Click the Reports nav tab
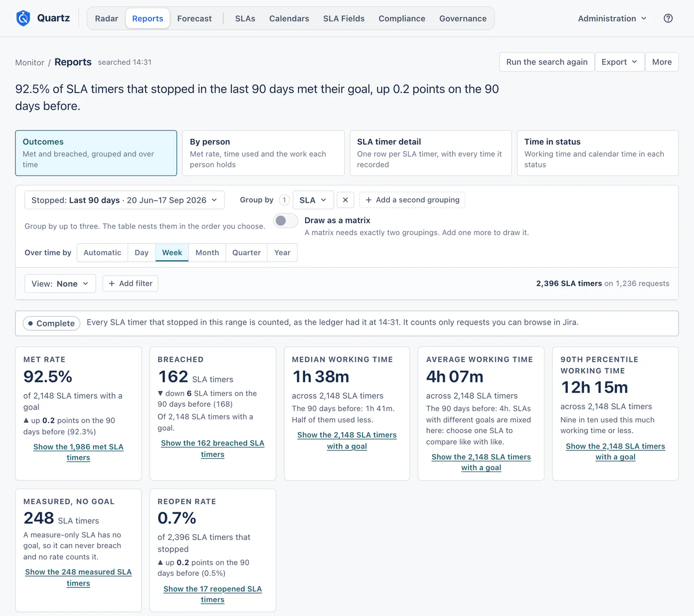 (148, 18)
